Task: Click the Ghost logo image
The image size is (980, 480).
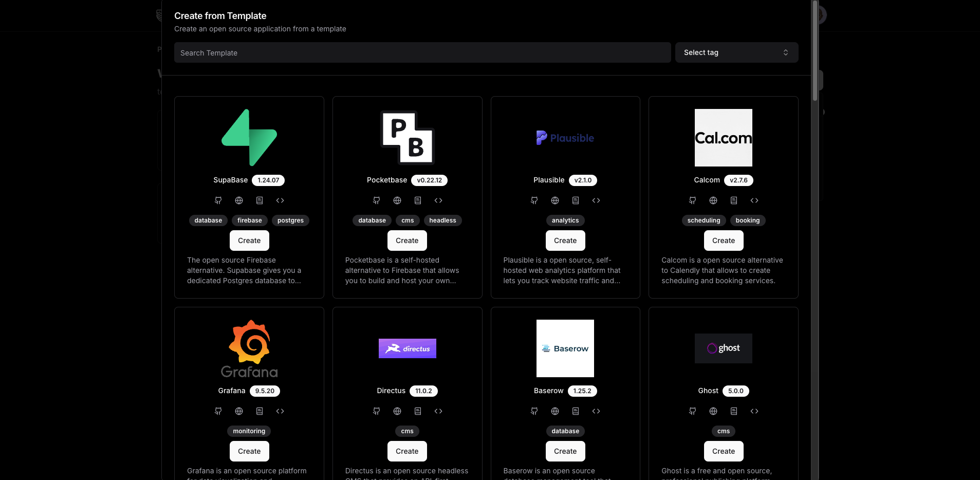Action: (724, 348)
